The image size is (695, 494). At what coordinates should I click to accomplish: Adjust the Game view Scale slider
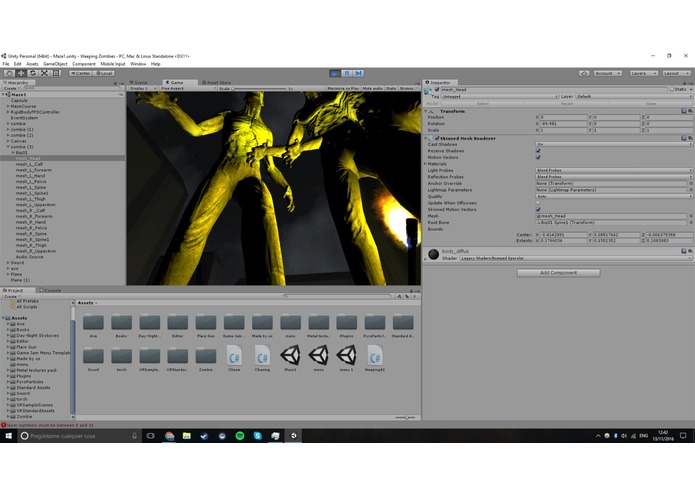(x=261, y=89)
